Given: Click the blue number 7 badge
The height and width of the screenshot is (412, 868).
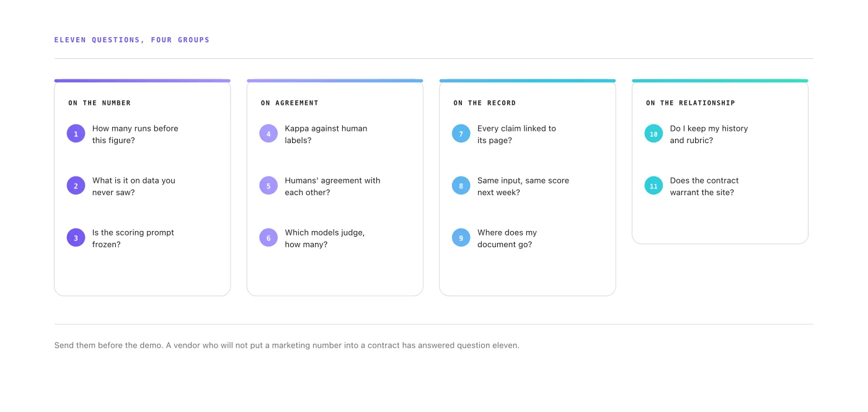Looking at the screenshot, I should 461,133.
